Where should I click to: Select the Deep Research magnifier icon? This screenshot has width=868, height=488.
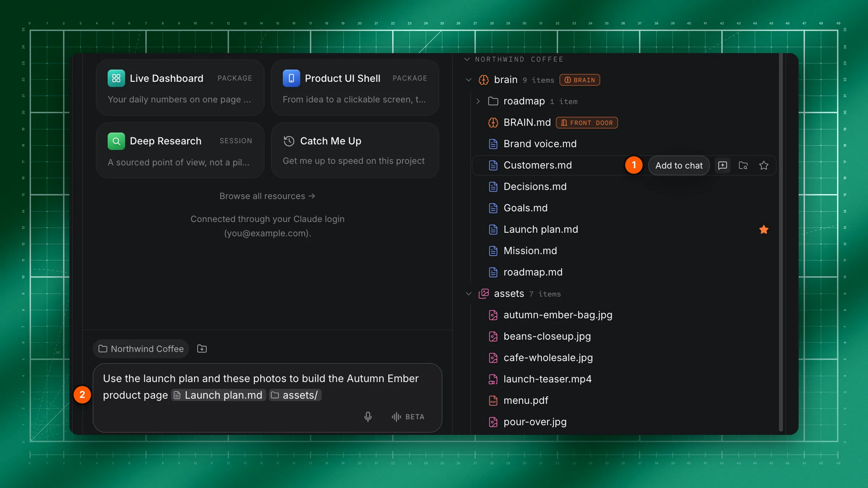tap(116, 141)
